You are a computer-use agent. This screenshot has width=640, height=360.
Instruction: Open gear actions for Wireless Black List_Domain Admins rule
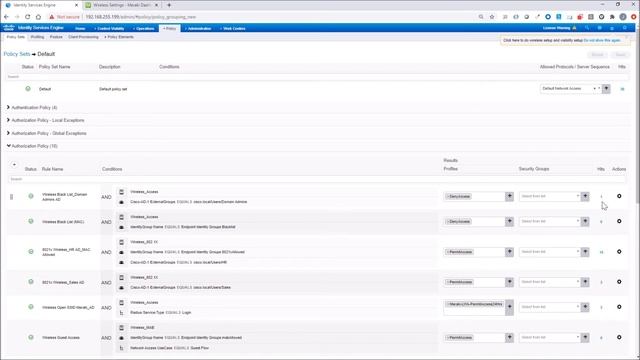(619, 196)
